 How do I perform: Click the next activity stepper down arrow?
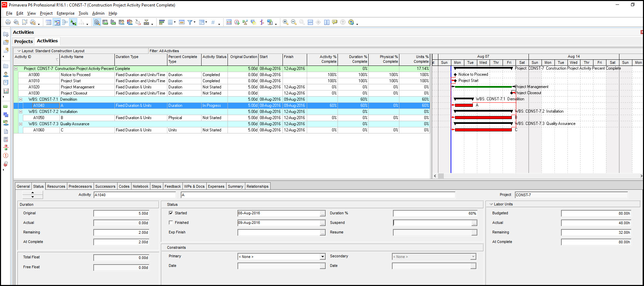(33, 197)
